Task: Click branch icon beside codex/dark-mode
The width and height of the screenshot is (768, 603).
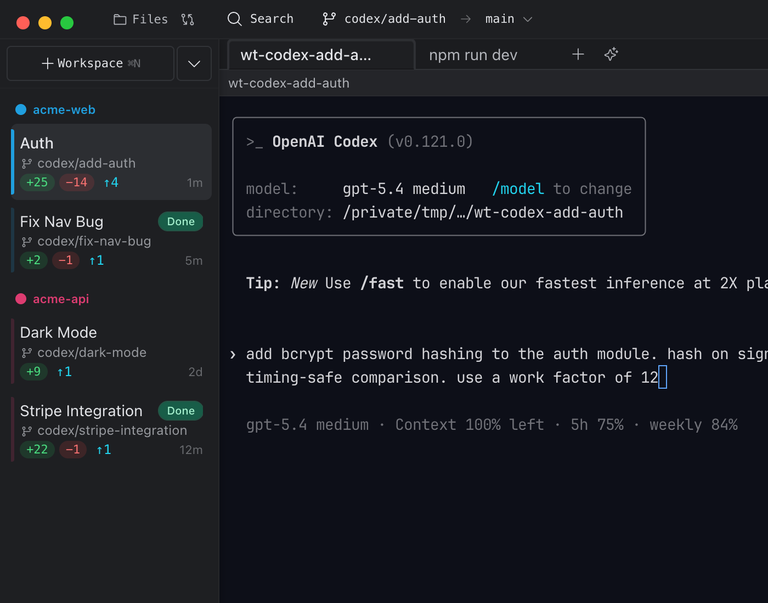Action: [x=26, y=353]
